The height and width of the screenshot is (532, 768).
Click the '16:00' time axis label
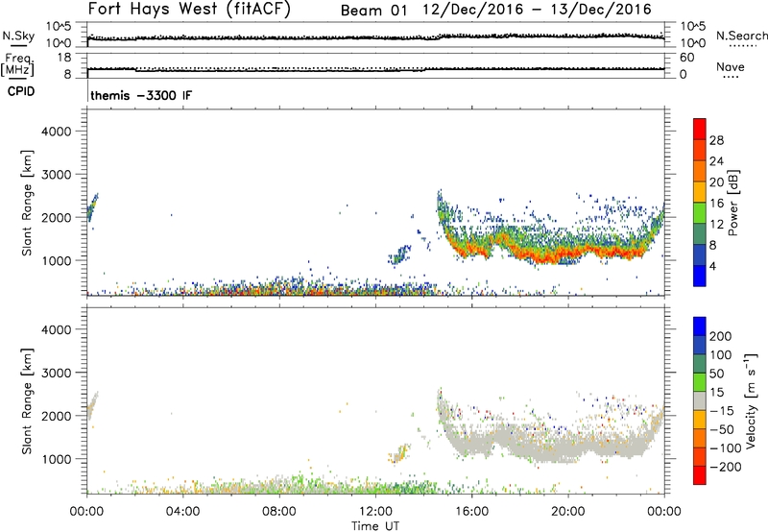pyautogui.click(x=471, y=512)
